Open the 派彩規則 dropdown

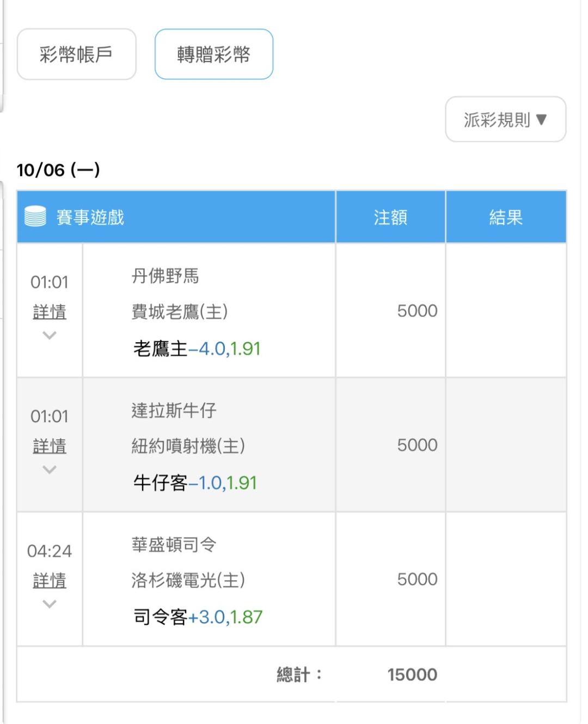click(x=505, y=119)
